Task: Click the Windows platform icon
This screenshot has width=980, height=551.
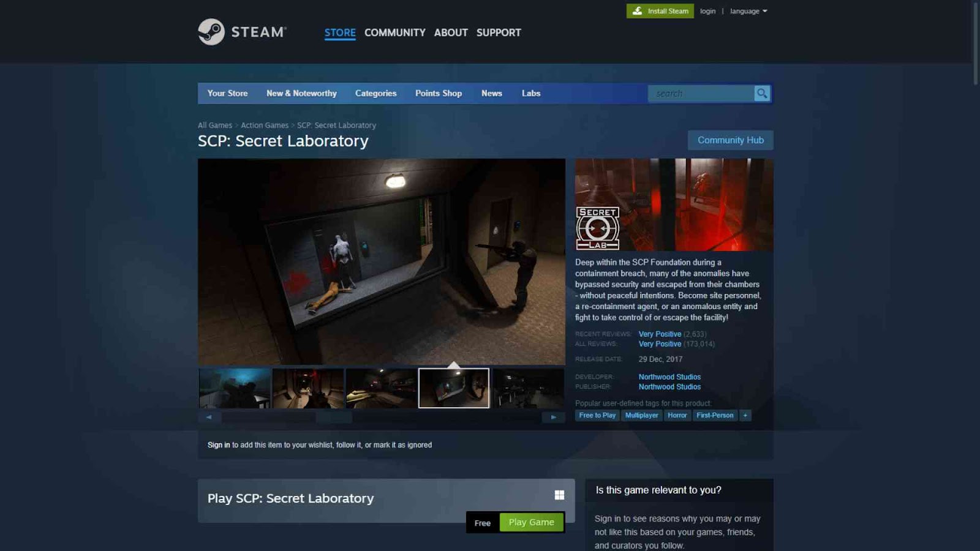Action: pos(559,495)
